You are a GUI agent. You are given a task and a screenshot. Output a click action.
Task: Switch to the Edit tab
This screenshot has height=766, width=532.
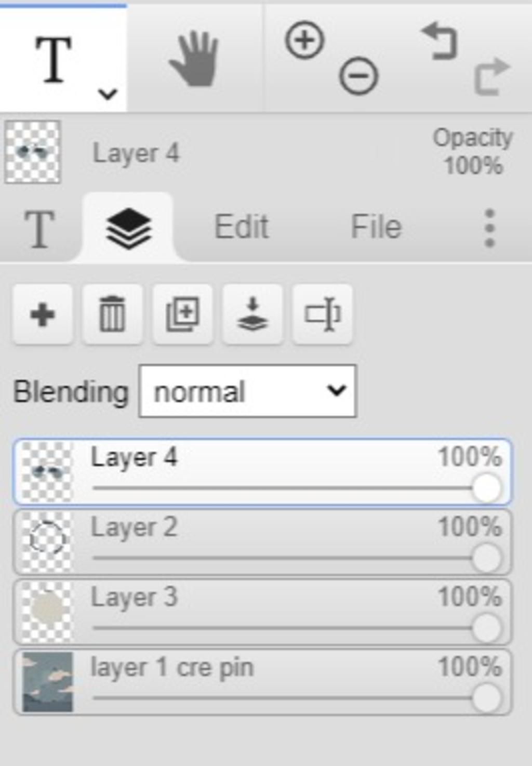coord(242,227)
